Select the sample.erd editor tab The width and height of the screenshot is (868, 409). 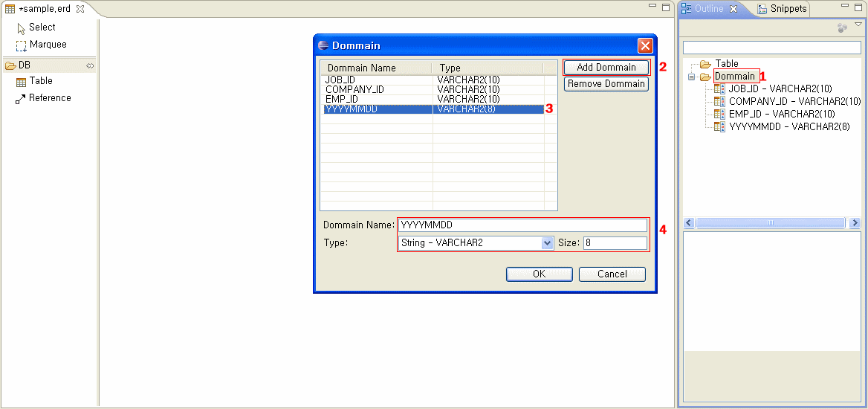[44, 9]
